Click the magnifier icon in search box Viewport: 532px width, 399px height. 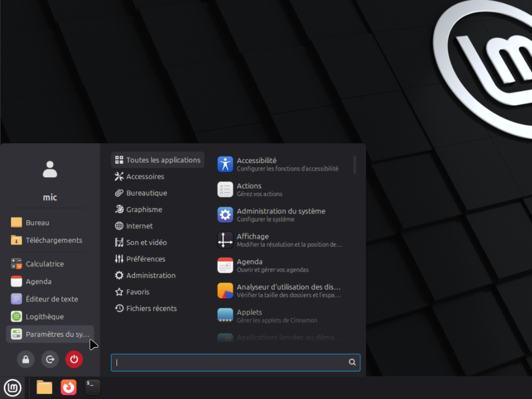point(352,362)
